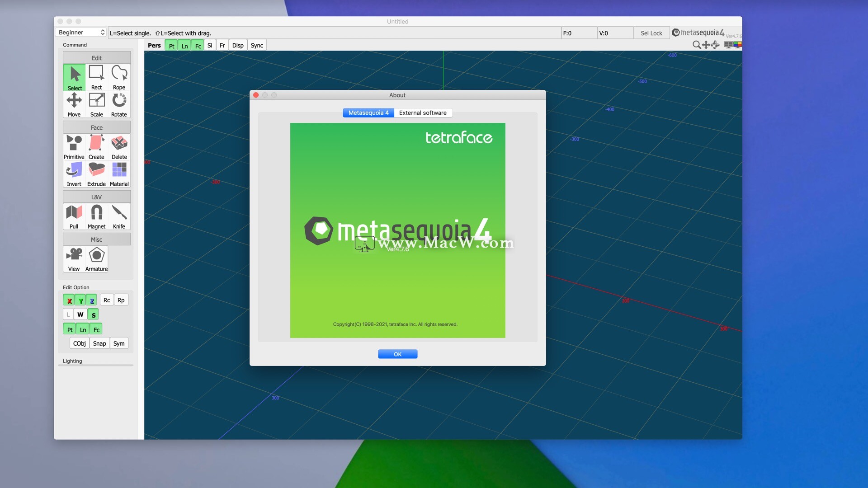Viewport: 868px width, 488px height.
Task: Click the Fr viewport button
Action: click(x=222, y=45)
